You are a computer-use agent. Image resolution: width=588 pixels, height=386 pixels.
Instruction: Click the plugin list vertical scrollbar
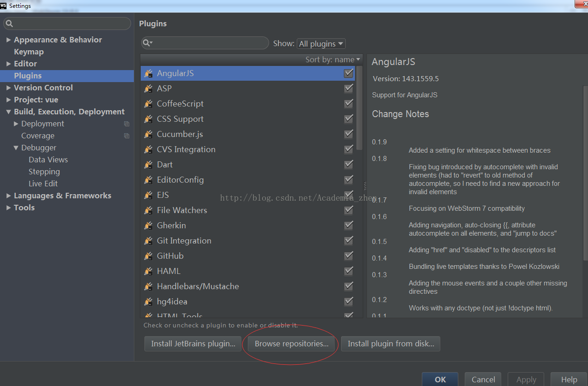tap(360, 108)
